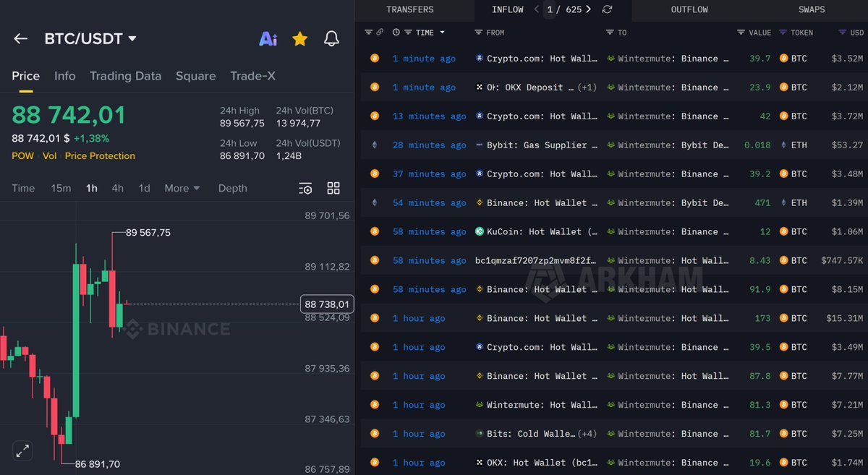
Task: Select the 1d chart interval
Action: click(145, 188)
